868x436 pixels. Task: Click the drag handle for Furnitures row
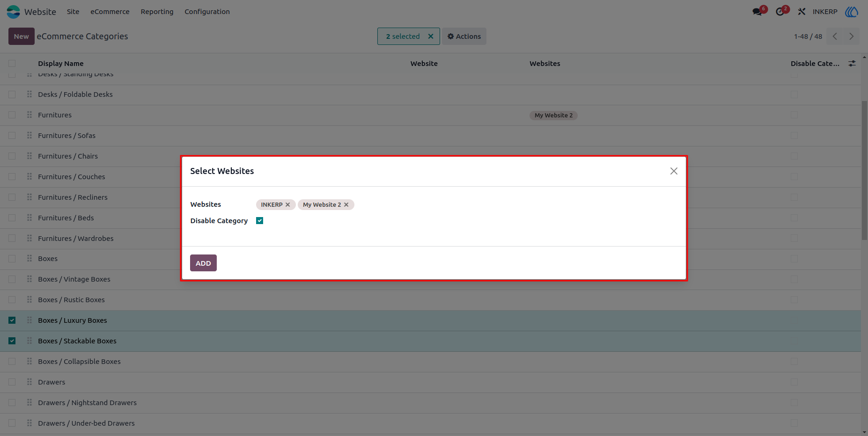click(29, 115)
